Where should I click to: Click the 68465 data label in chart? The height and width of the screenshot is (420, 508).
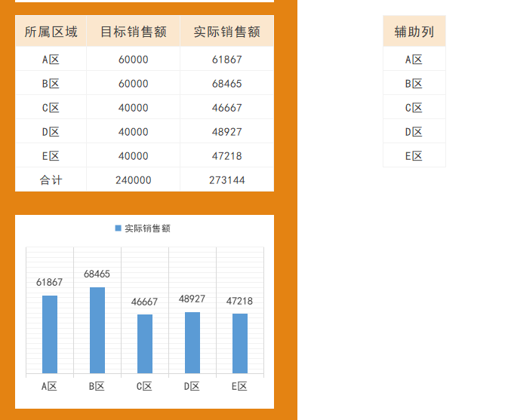coord(97,274)
